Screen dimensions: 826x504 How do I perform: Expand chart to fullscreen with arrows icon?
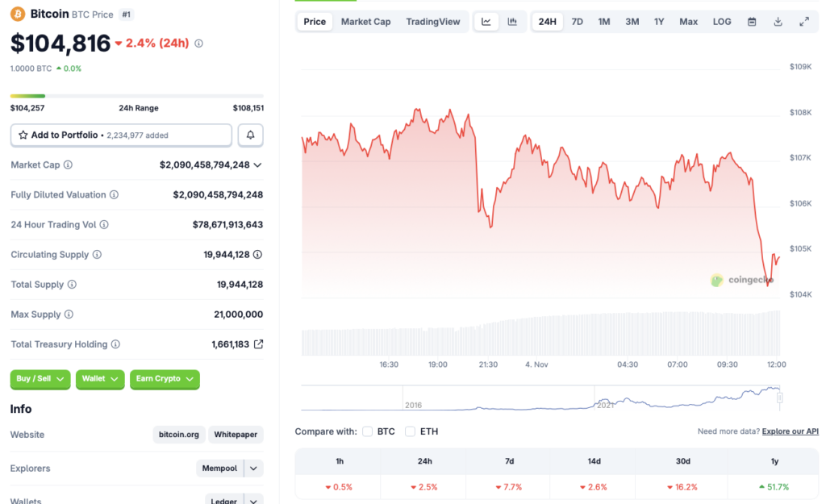[x=804, y=22]
